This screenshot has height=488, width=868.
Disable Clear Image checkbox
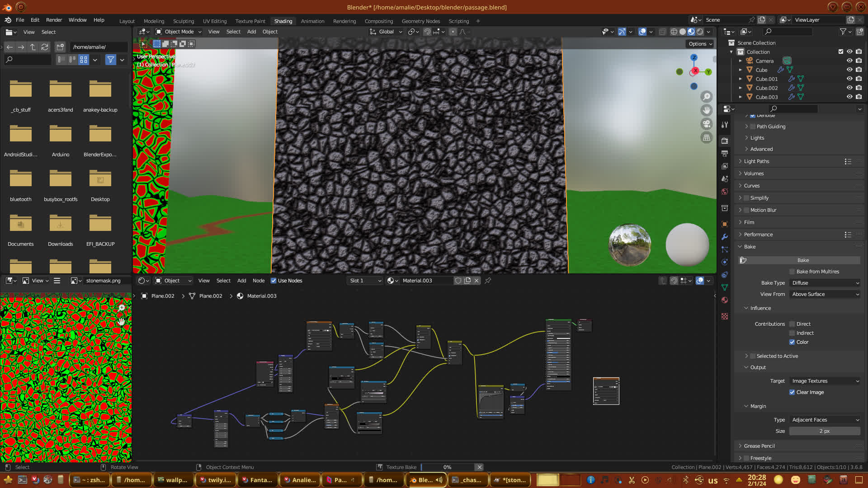tap(792, 392)
